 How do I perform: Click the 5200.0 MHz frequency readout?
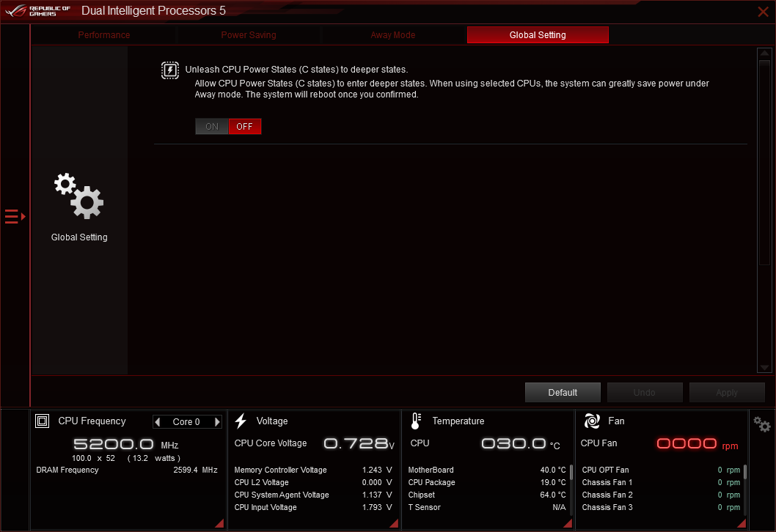coord(125,444)
